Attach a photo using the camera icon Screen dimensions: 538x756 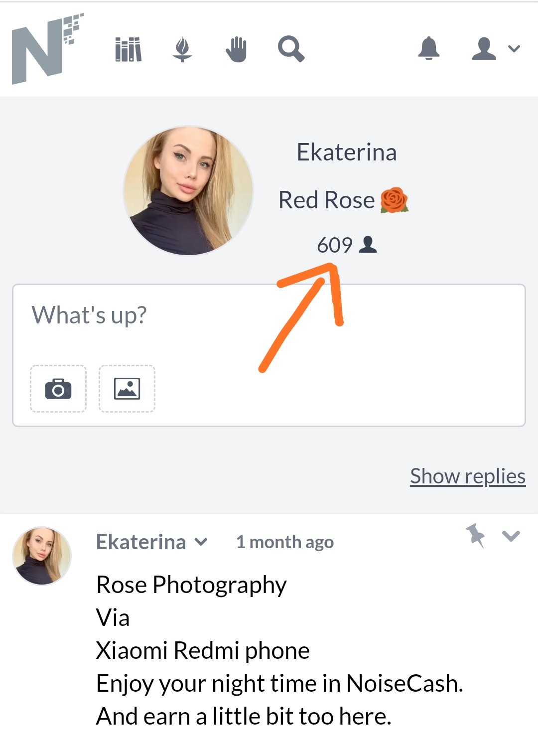pyautogui.click(x=58, y=389)
